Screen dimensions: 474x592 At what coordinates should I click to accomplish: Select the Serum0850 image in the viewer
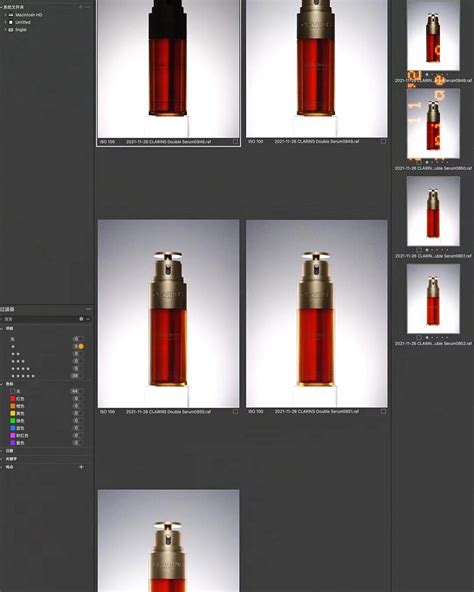pos(168,313)
